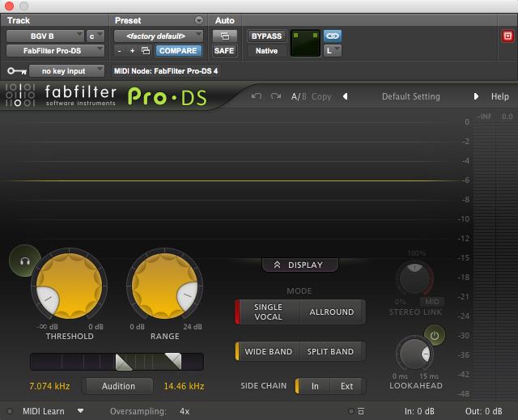Set side chain to Ext
The width and height of the screenshot is (518, 420).
347,386
